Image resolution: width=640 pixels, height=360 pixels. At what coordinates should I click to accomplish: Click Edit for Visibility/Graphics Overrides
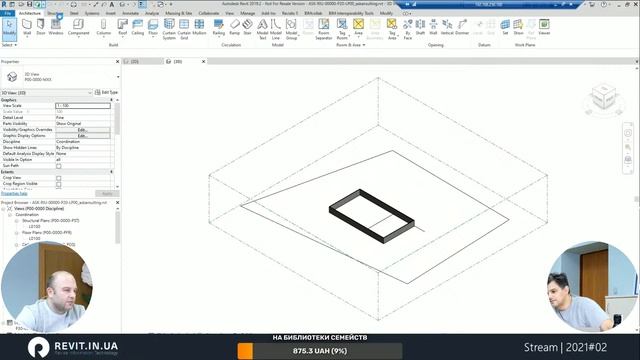coord(82,130)
